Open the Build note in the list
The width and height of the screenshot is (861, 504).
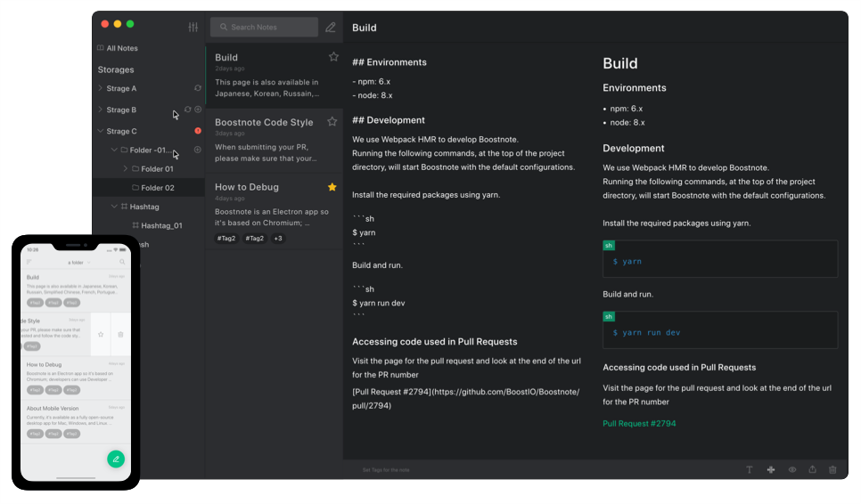[274, 76]
